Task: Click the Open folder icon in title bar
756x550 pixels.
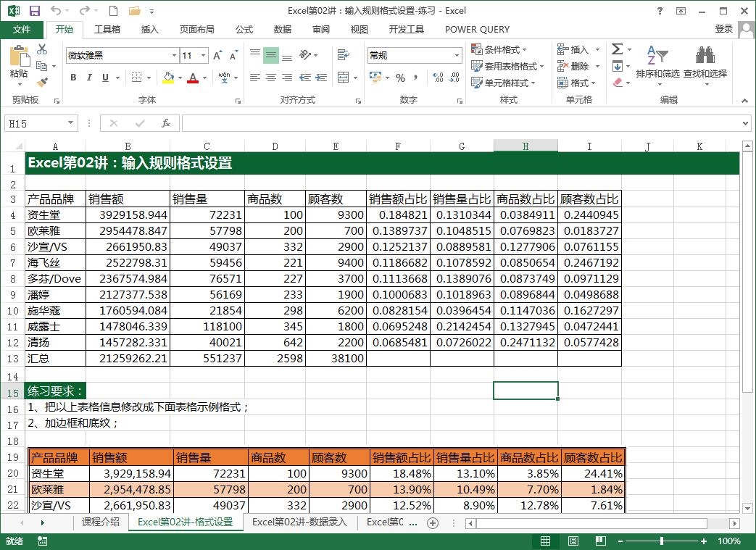Action: 135,11
